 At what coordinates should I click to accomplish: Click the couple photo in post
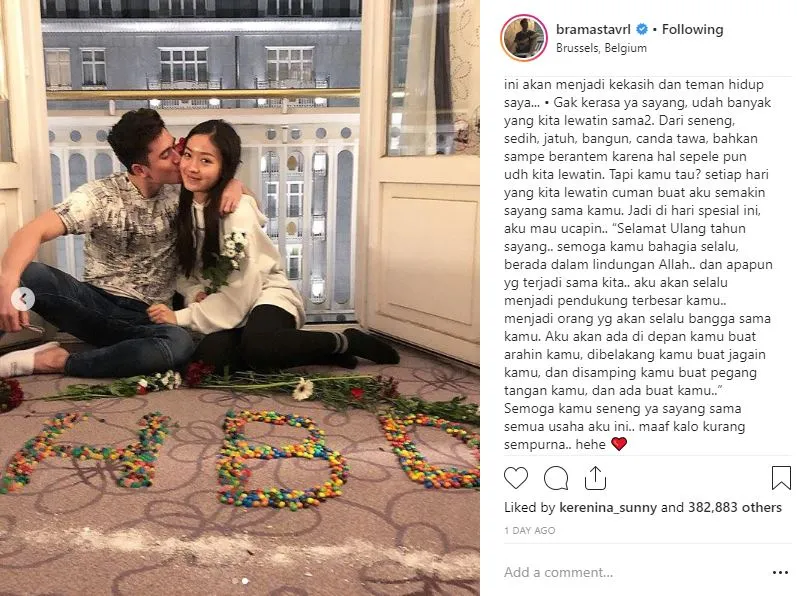[x=239, y=298]
